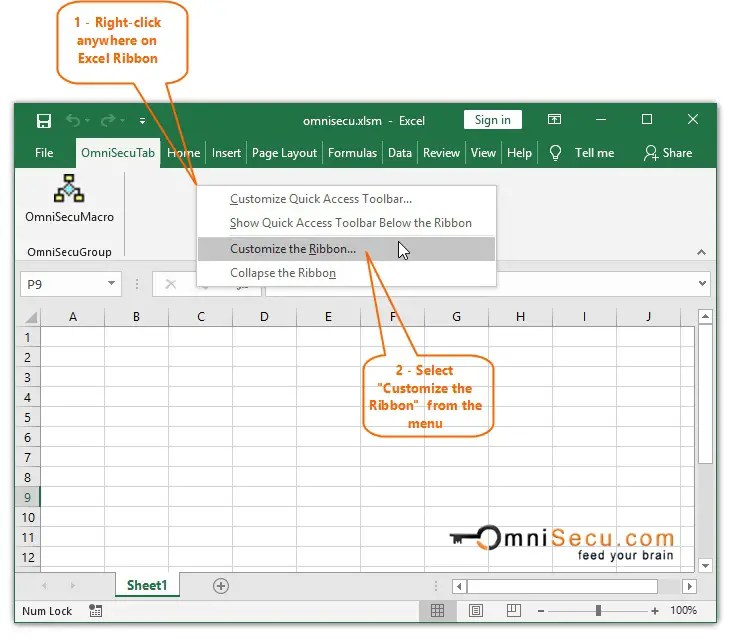738x639 pixels.
Task: Select the Sheet1 tab
Action: click(147, 585)
